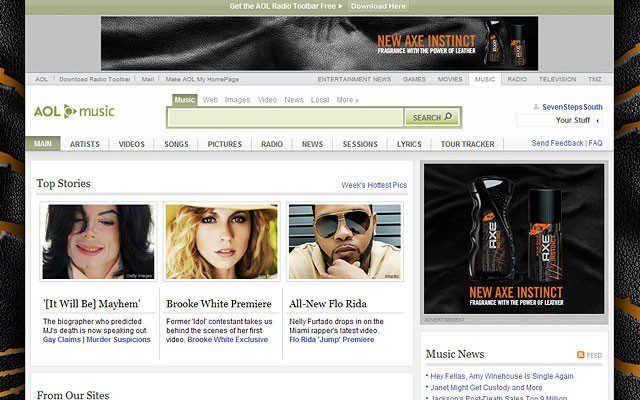This screenshot has height=400, width=640.
Task: Open SevenStepsSouth profile link
Action: point(572,107)
